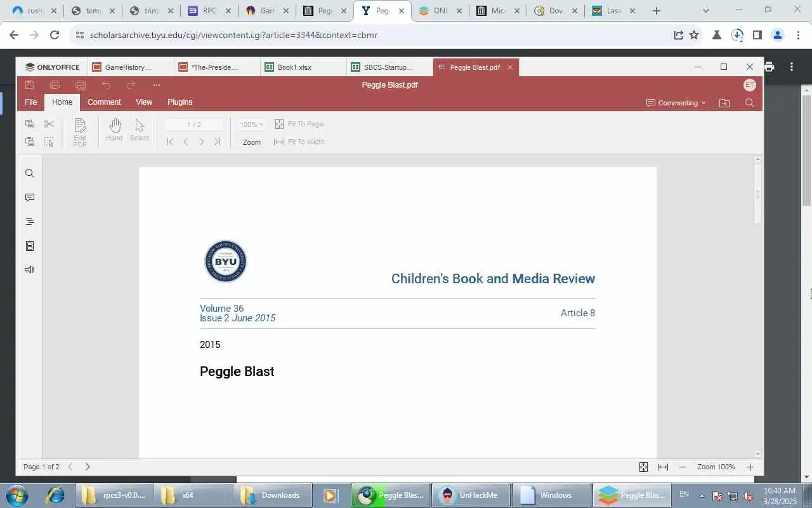Open a new browser tab

point(657,11)
